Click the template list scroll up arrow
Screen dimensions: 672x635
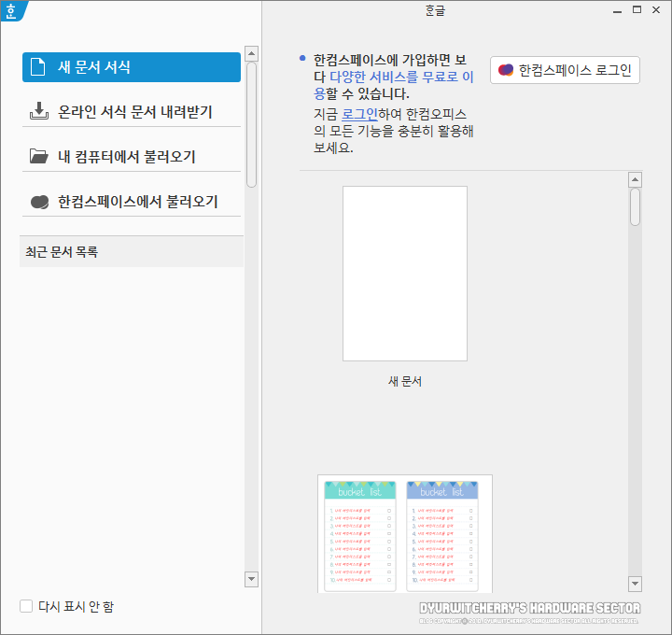click(635, 179)
